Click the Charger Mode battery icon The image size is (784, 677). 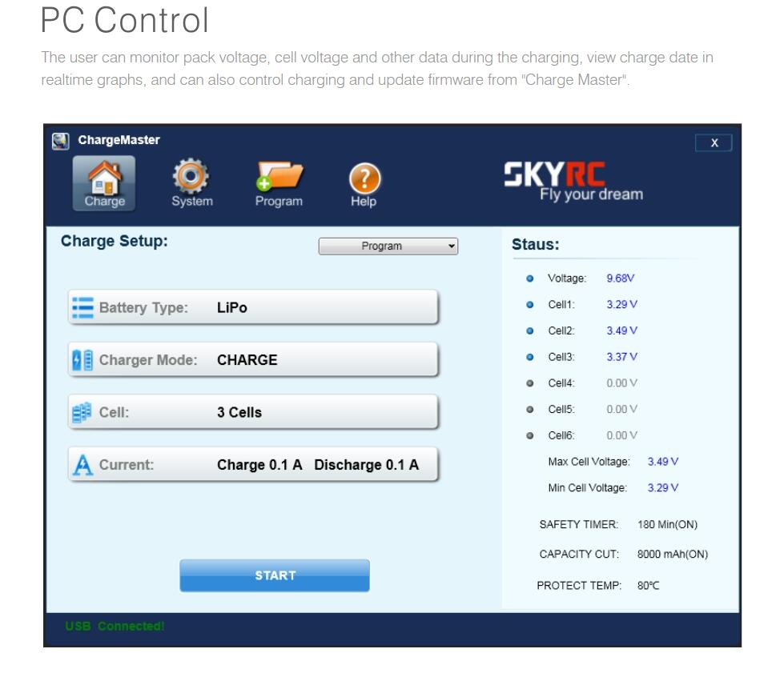(82, 360)
